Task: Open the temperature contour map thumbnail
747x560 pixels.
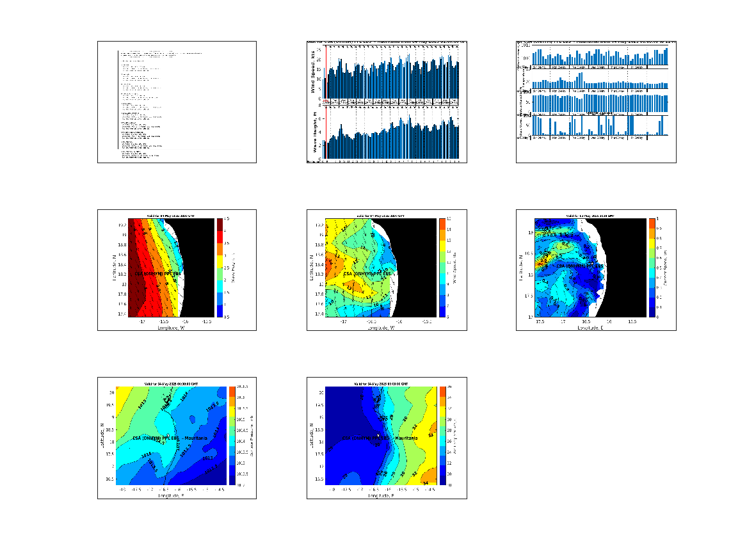Action: (387, 438)
